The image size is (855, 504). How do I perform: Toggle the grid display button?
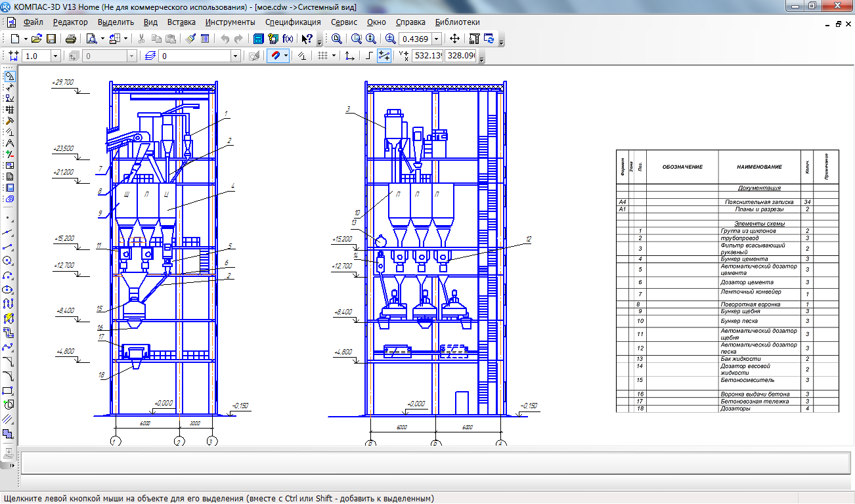click(322, 56)
